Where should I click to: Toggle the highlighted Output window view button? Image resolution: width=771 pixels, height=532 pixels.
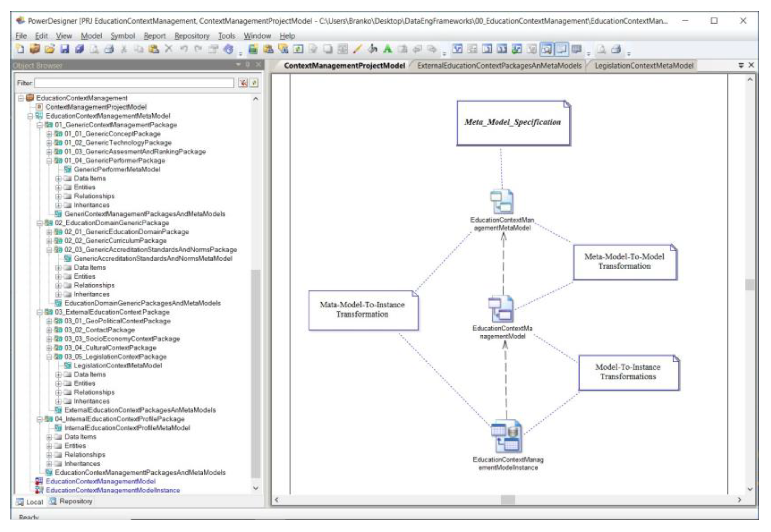[x=561, y=49]
